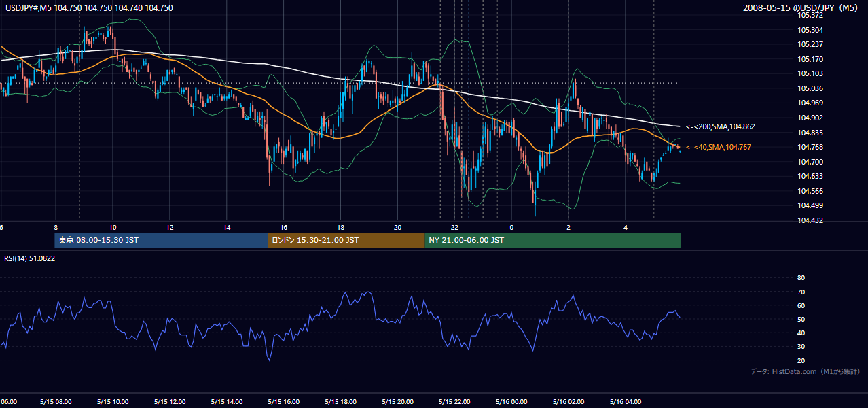Image resolution: width=868 pixels, height=408 pixels.
Task: Click the RSI scale value 70
Action: 801,292
